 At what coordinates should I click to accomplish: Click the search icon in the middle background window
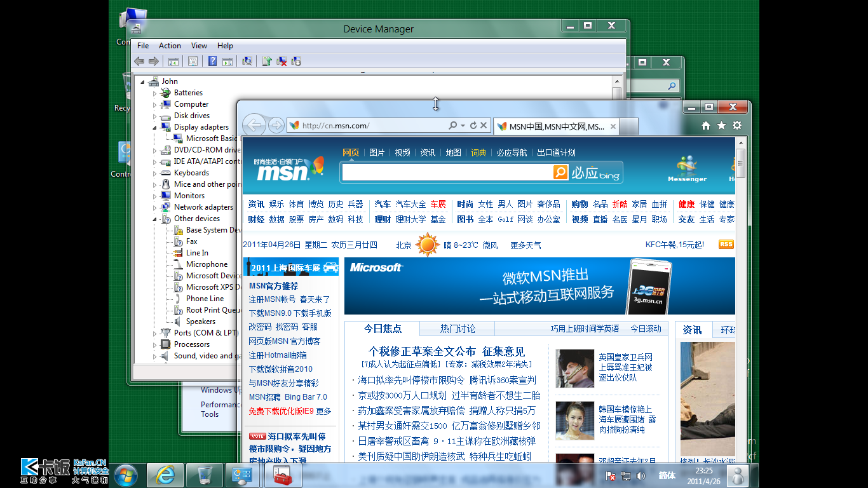672,86
